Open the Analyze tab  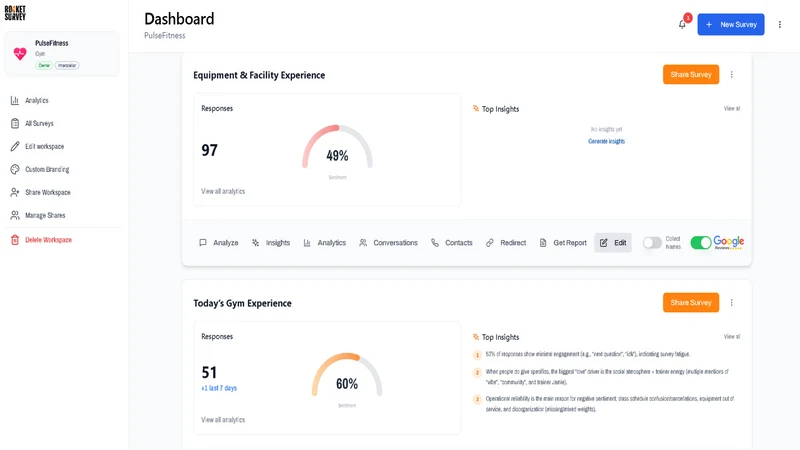coord(218,243)
